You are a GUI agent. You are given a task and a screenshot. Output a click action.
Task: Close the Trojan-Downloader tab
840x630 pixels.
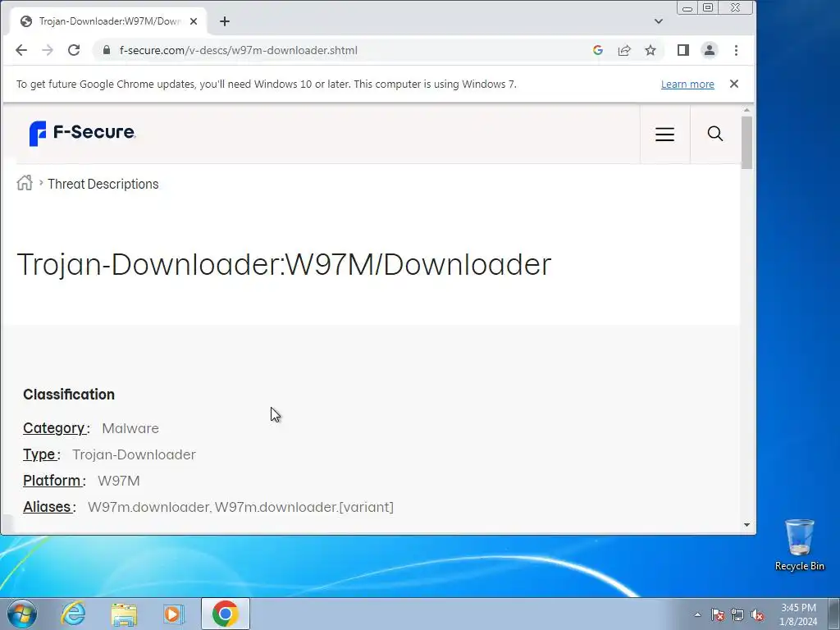(x=194, y=21)
